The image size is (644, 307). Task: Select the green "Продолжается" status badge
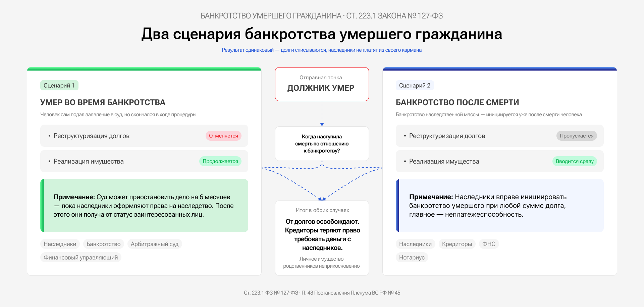click(220, 161)
